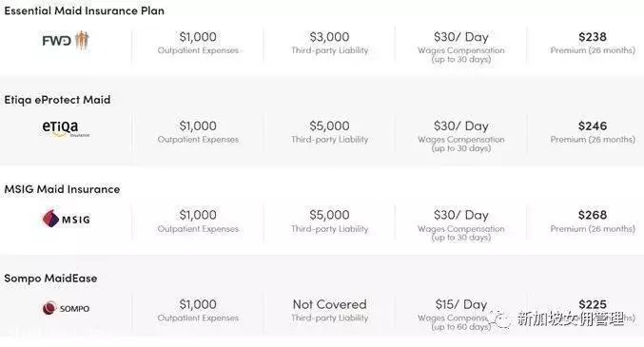Open Essential Maid Insurance Plan heading
Image resolution: width=644 pixels, height=347 pixels.
85,10
